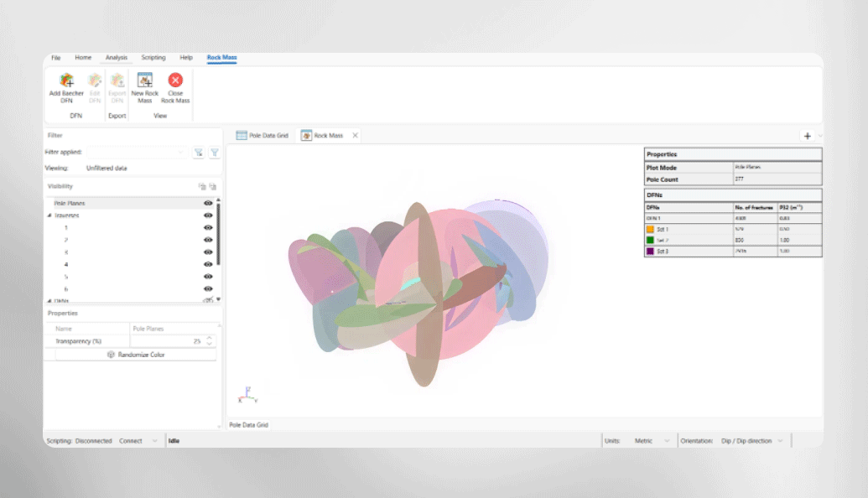Click the Randomize Color button
The height and width of the screenshot is (498, 868).
click(136, 355)
